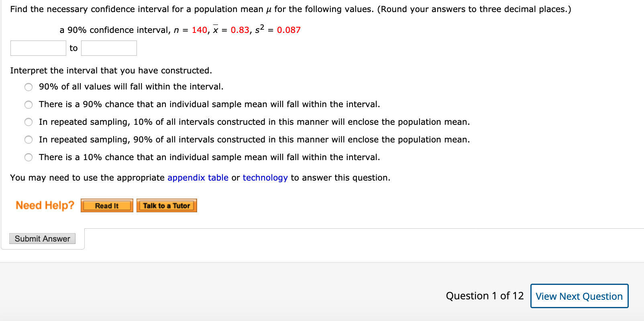Click Talk to a Tutor
644x321 pixels.
[x=166, y=205]
